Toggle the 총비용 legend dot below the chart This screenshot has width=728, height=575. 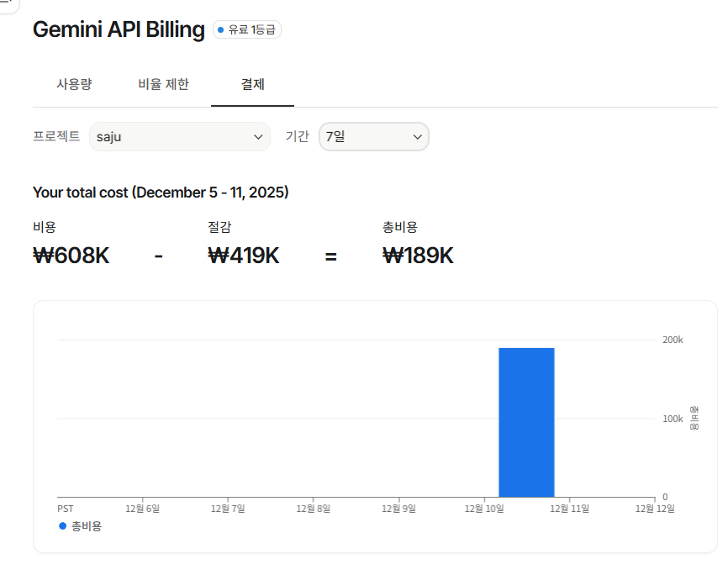coord(62,526)
